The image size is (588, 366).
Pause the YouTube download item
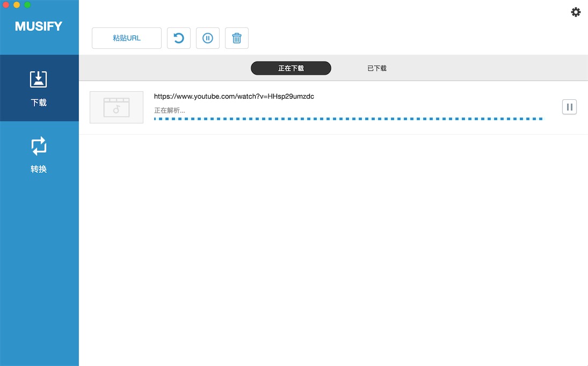[569, 107]
